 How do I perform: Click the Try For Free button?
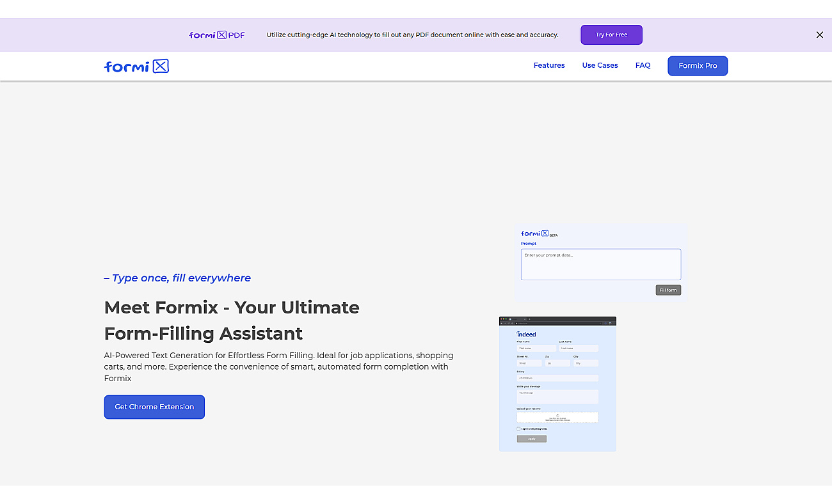[611, 35]
